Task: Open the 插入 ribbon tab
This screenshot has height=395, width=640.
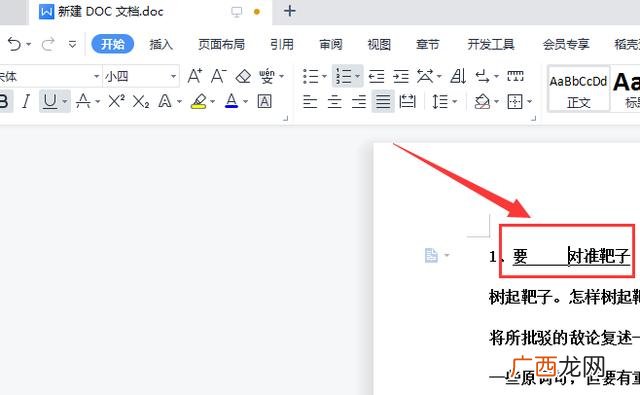Action: [x=161, y=44]
